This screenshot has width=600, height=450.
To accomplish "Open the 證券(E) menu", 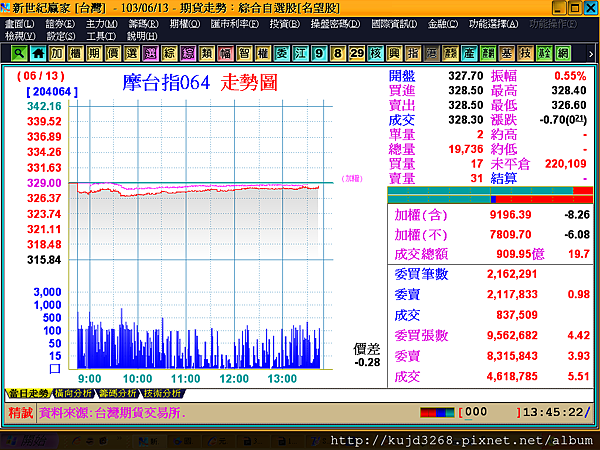I will (60, 24).
